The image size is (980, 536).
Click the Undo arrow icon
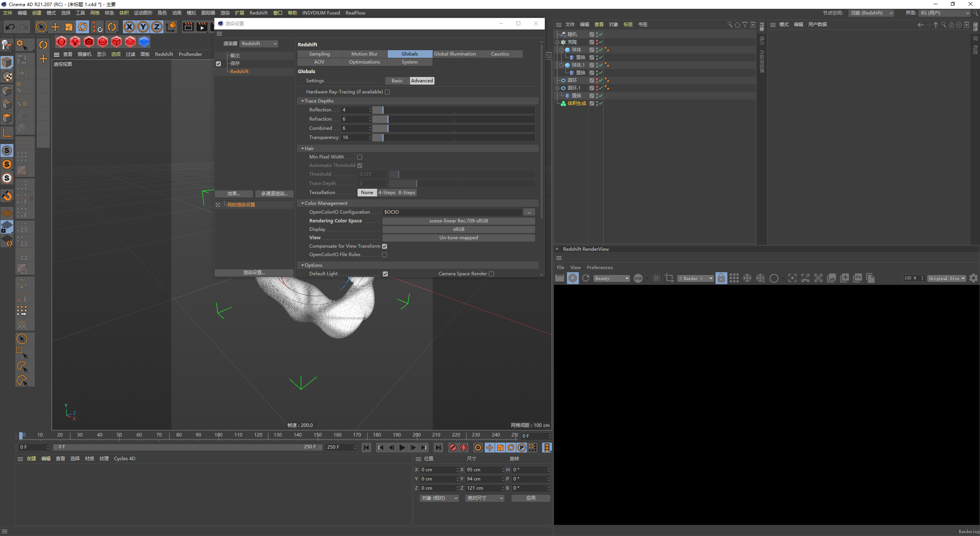[10, 27]
